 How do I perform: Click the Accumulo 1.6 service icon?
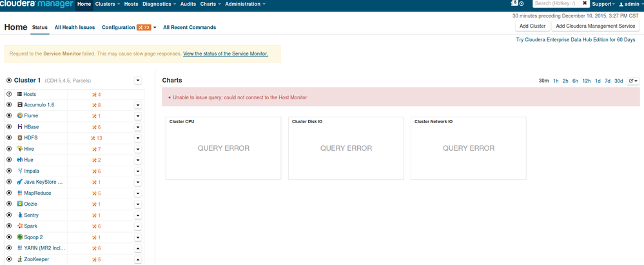[x=20, y=104]
